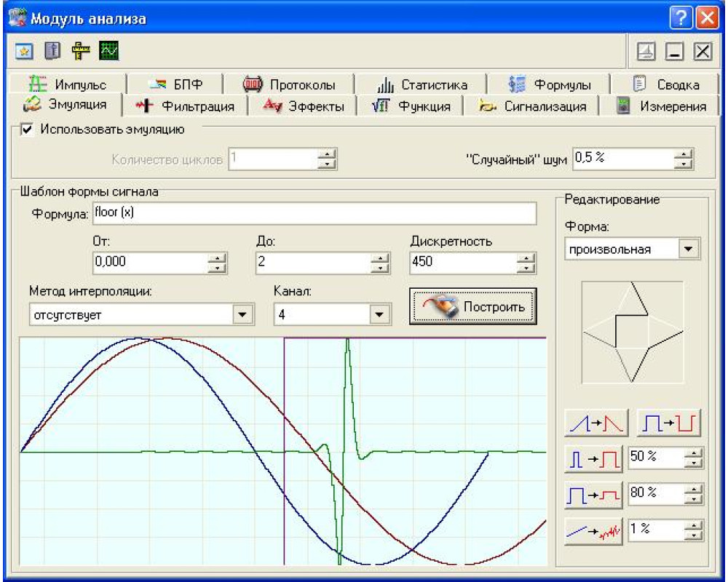
Task: Switch to the 'Фильтрация' tab
Action: click(188, 106)
